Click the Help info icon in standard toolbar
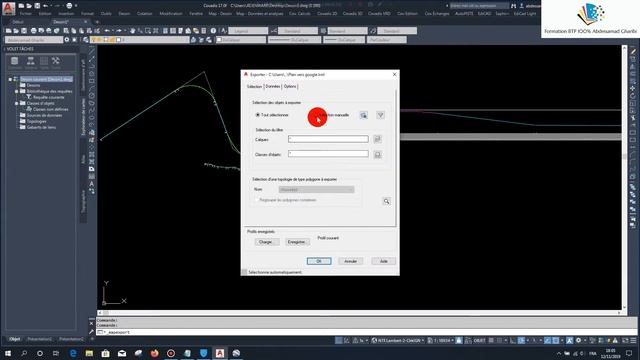 (213, 31)
